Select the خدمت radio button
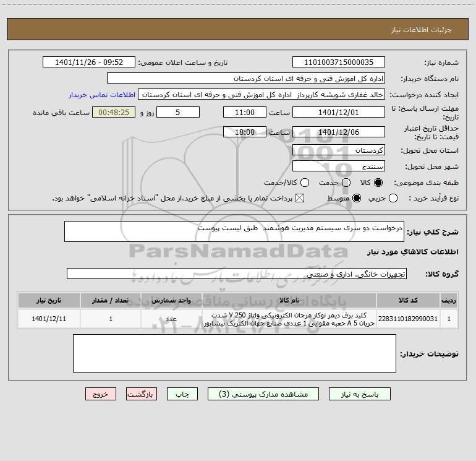 (x=346, y=183)
